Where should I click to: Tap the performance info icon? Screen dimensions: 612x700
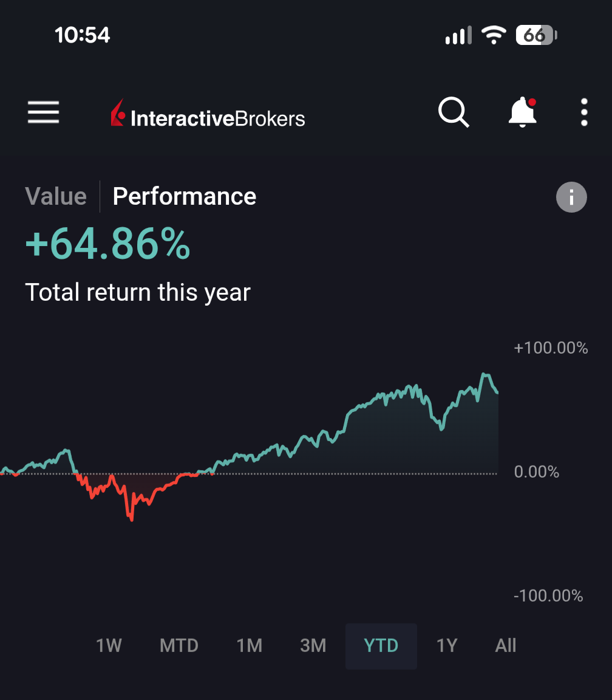pos(571,197)
